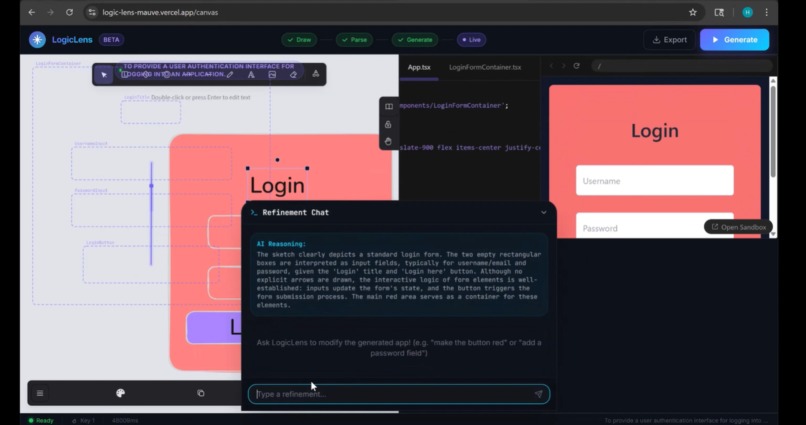Go to the Draw step
The image size is (806, 425).
(299, 40)
